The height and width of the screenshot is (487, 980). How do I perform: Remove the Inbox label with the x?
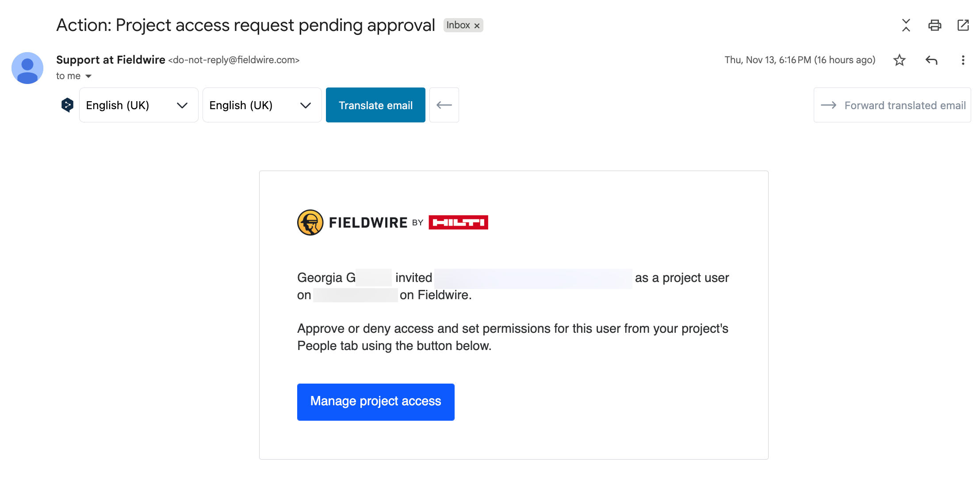point(477,26)
